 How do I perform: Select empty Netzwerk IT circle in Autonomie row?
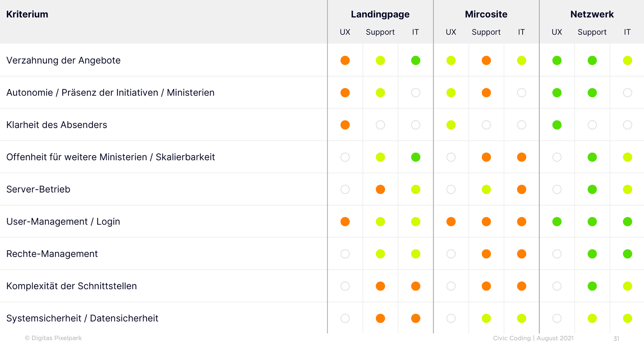pyautogui.click(x=627, y=93)
